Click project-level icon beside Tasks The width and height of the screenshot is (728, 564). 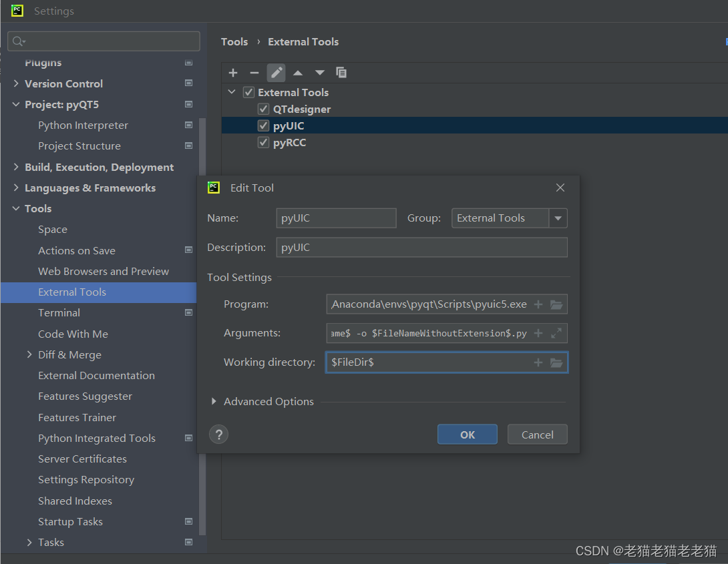(x=188, y=542)
